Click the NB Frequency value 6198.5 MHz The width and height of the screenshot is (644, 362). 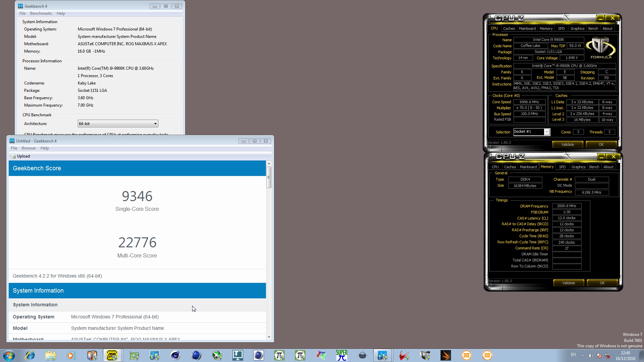[x=592, y=192]
